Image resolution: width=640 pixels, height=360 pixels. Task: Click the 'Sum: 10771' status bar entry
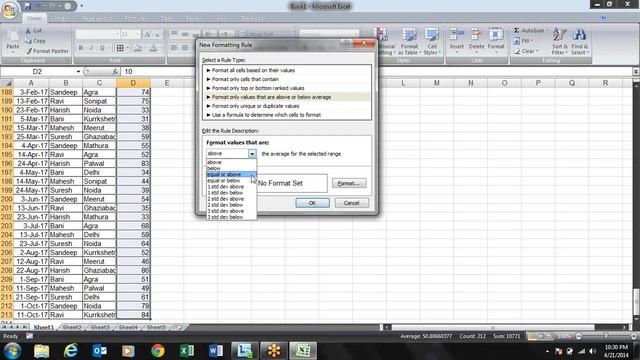pos(508,336)
